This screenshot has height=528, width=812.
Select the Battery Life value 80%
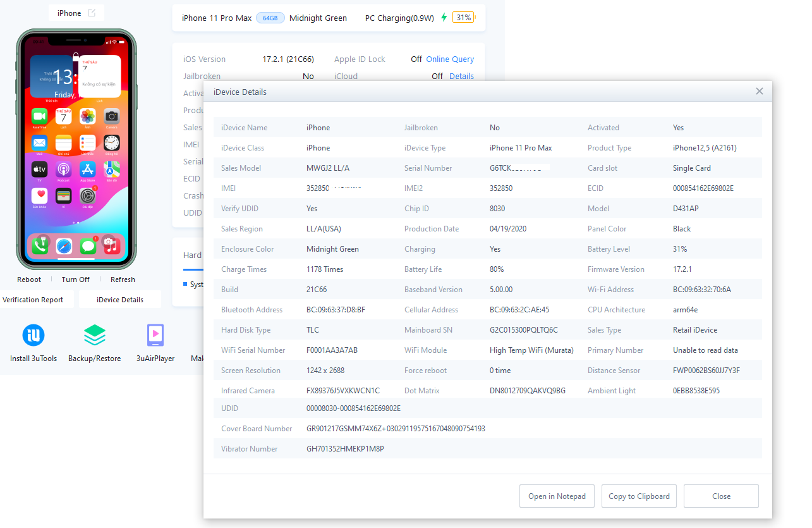pyautogui.click(x=497, y=269)
